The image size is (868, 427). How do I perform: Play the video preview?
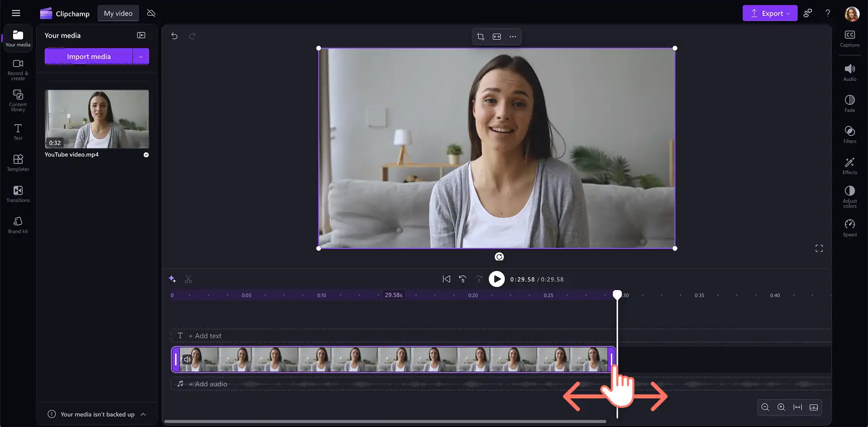497,279
